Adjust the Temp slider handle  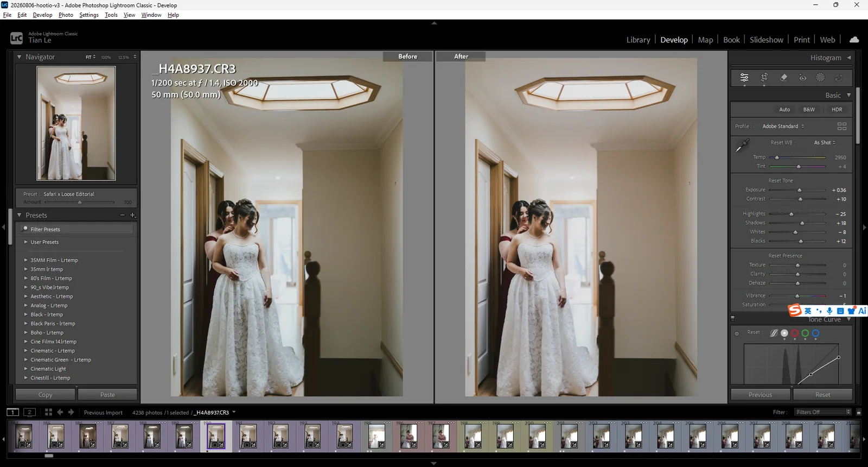coord(777,157)
